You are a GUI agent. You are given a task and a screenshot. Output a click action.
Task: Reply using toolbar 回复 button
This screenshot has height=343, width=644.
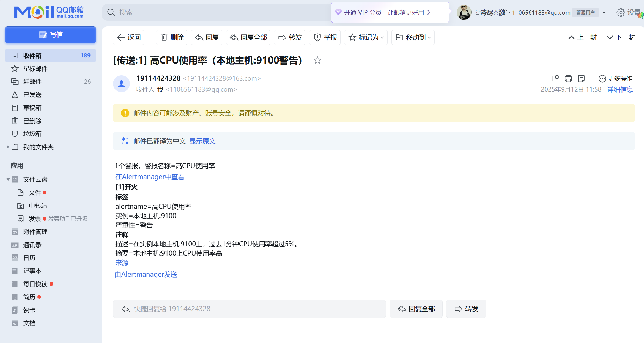point(207,37)
